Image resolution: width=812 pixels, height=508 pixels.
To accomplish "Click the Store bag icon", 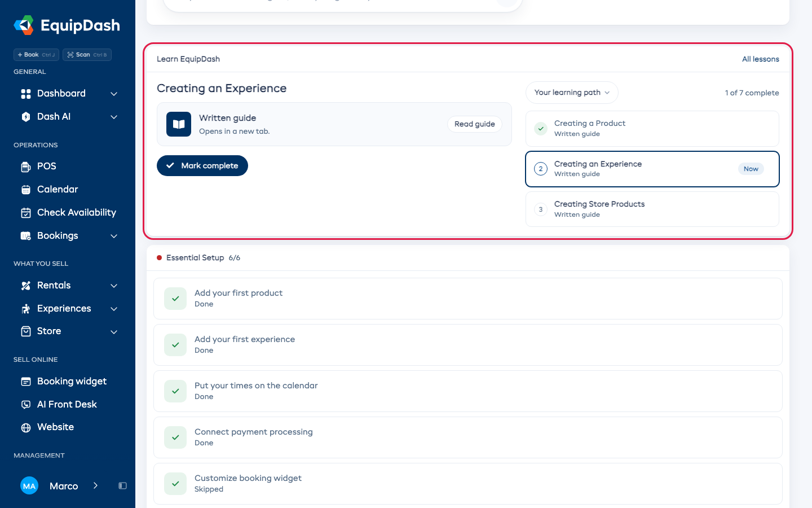I will (x=26, y=331).
